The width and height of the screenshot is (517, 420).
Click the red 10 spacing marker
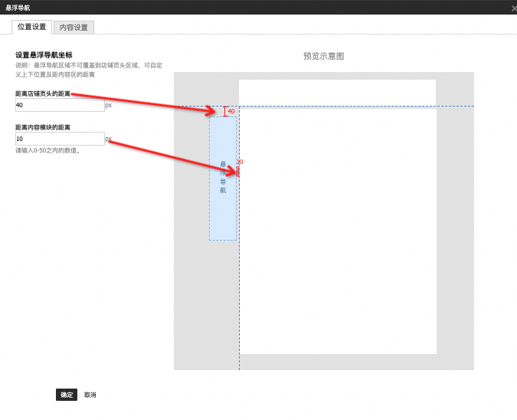click(240, 162)
